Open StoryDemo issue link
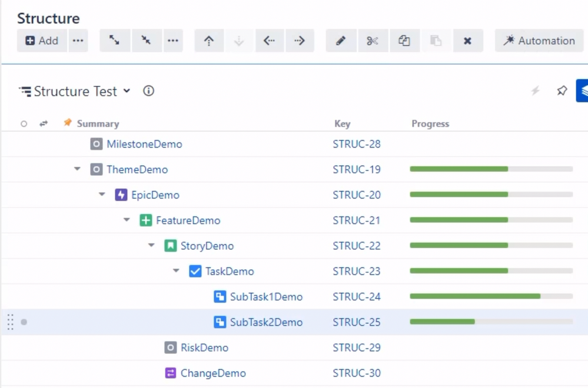The height and width of the screenshot is (388, 588). [207, 246]
